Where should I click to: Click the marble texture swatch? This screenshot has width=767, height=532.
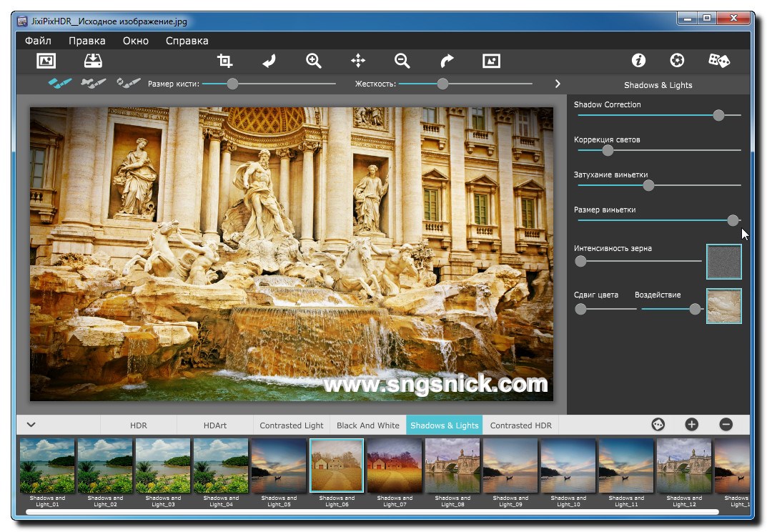724,306
